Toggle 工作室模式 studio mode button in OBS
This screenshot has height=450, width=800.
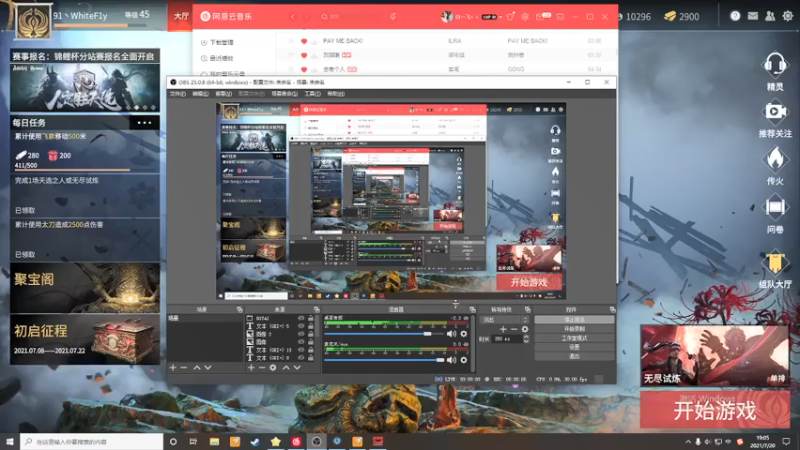pyautogui.click(x=574, y=338)
